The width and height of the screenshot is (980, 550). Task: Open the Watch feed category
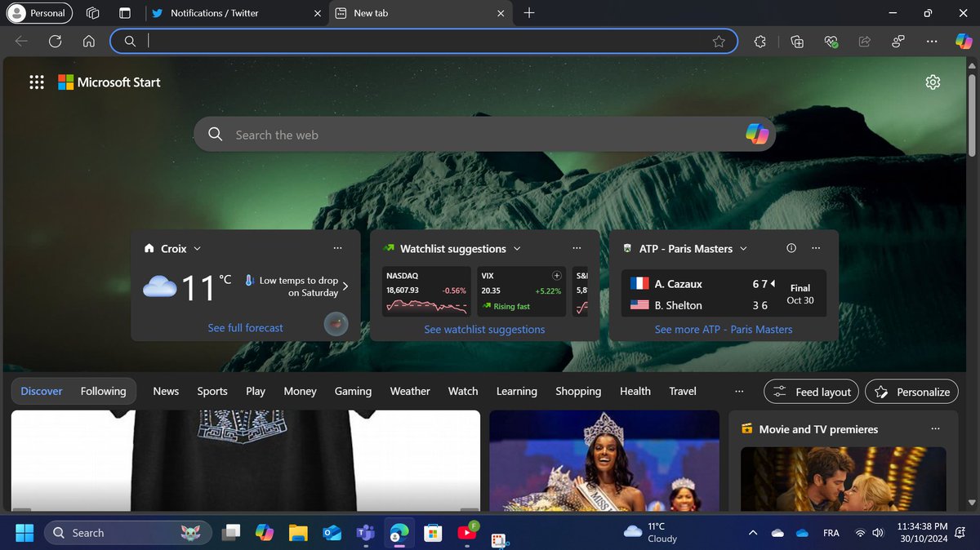click(x=463, y=392)
